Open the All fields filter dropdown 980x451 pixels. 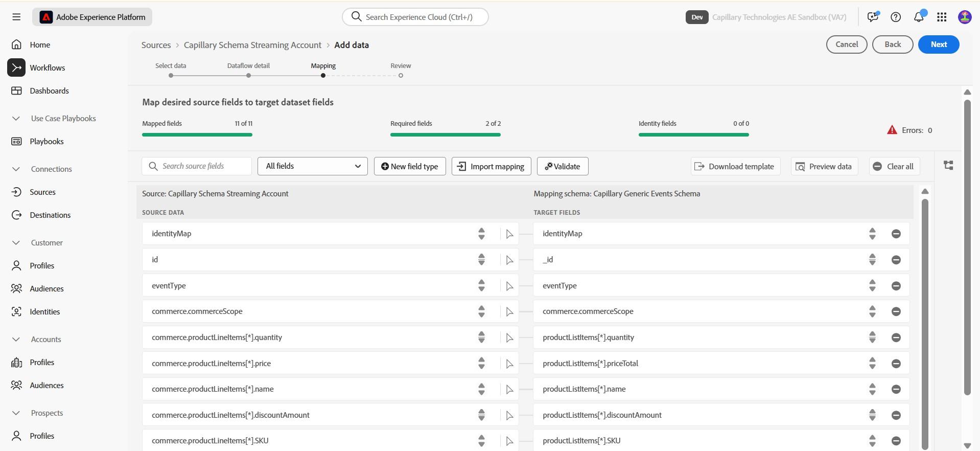(313, 166)
